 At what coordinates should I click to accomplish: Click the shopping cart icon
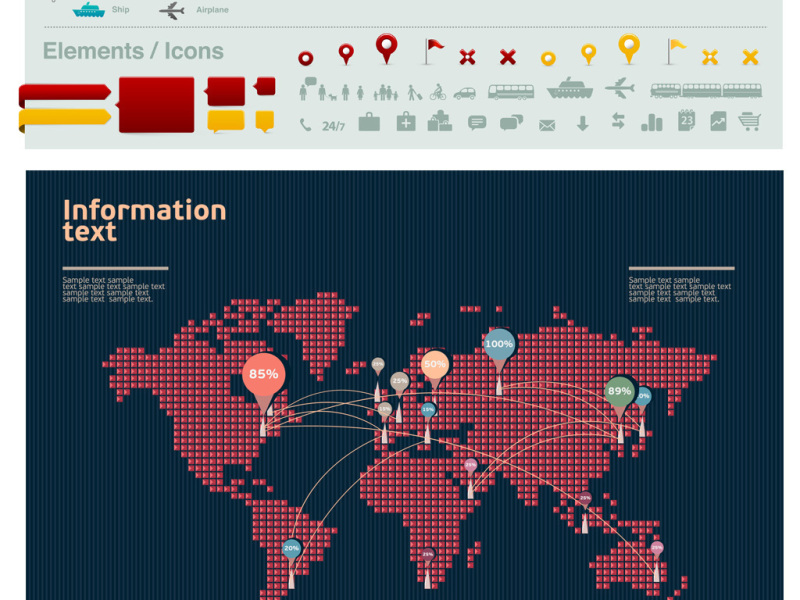pyautogui.click(x=749, y=122)
